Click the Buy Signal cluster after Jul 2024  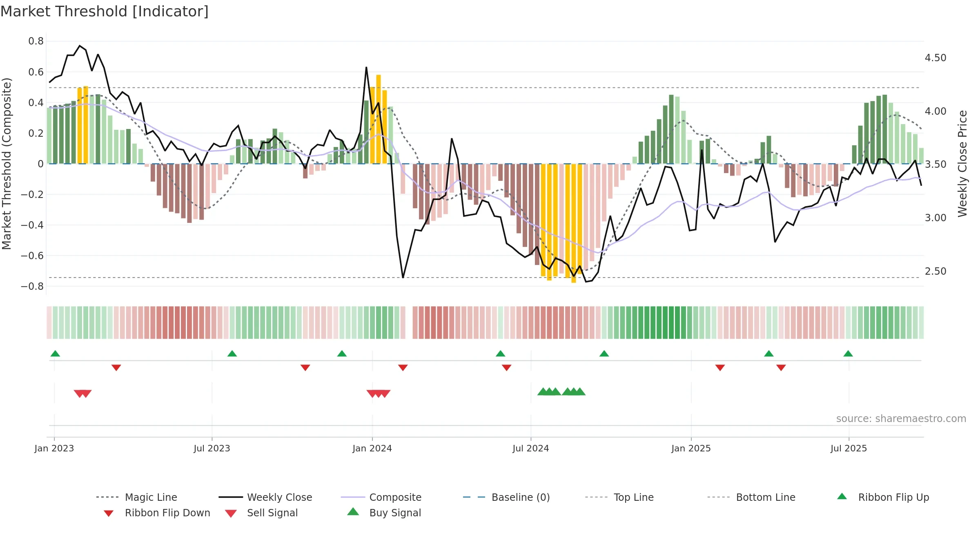561,391
